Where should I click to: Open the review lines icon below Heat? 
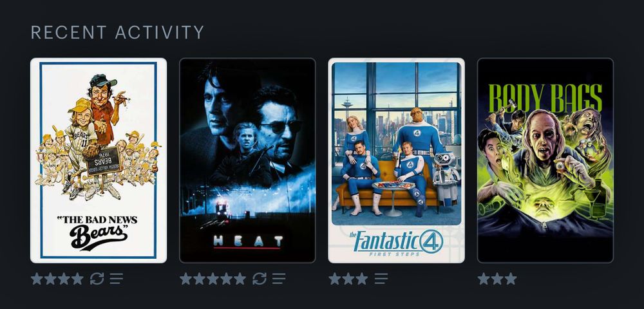point(279,279)
